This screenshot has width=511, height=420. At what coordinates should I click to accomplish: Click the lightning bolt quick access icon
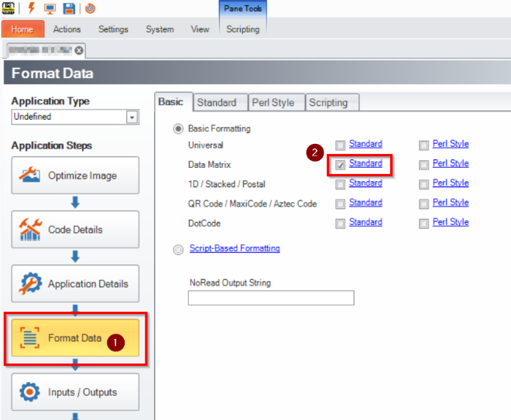coord(33,9)
